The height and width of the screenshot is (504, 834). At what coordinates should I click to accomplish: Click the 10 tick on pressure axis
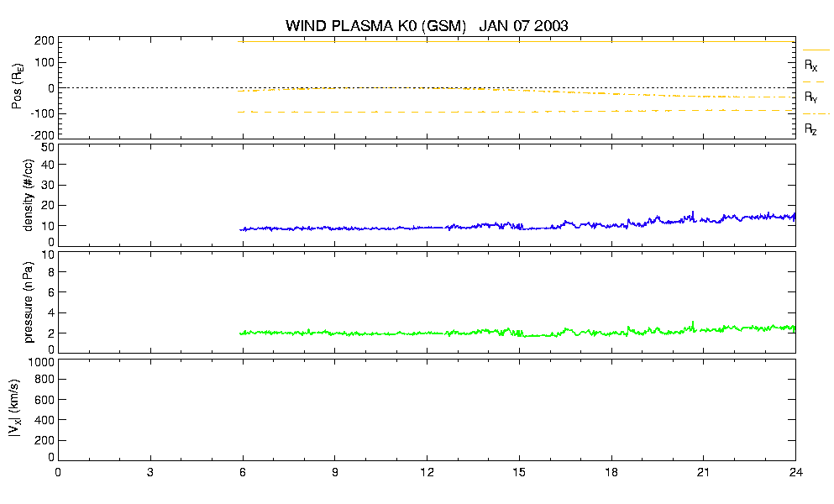[48, 255]
